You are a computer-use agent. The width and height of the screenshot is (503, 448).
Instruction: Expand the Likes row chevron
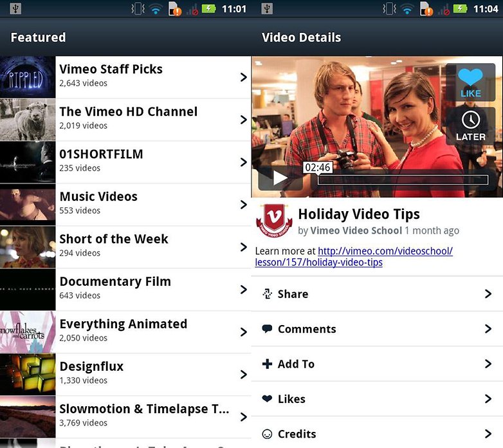tap(488, 398)
